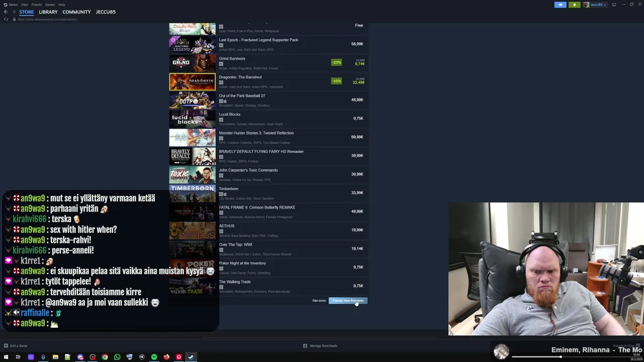This screenshot has width=644, height=362.
Task: Select the AETHUS game title
Action: 226,226
